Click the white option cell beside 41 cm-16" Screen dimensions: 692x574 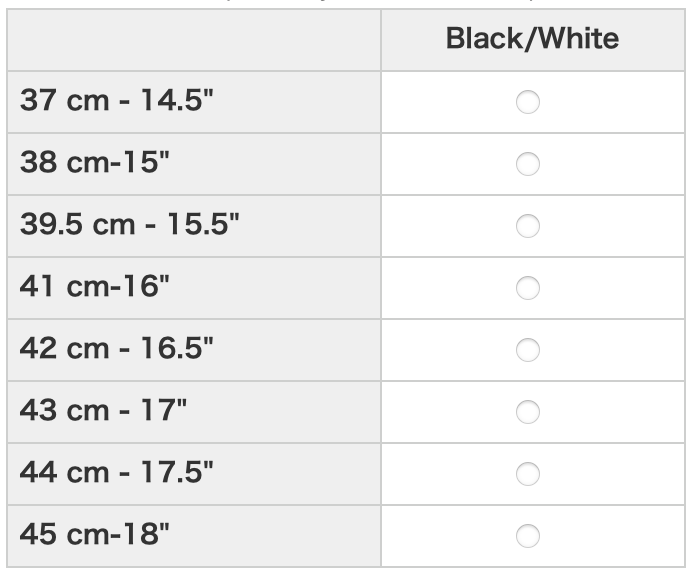[620, 288]
